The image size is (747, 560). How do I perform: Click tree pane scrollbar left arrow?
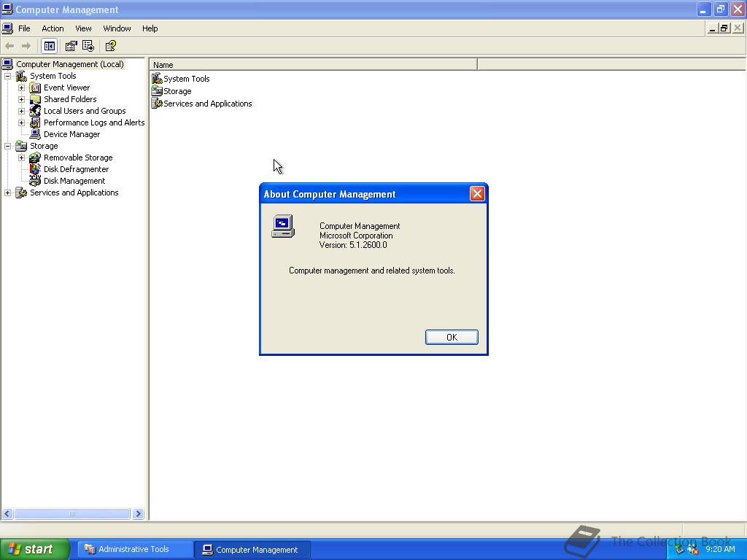(x=7, y=513)
